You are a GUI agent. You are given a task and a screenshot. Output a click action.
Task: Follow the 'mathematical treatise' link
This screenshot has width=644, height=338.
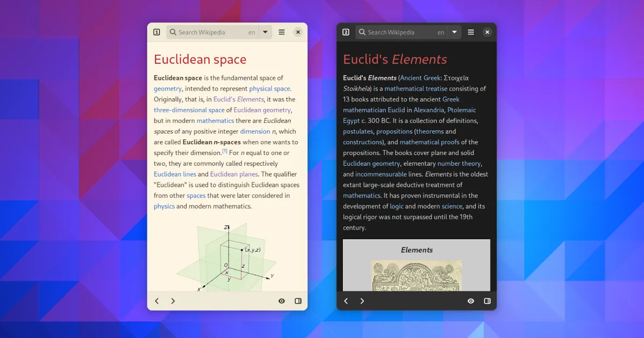click(415, 89)
